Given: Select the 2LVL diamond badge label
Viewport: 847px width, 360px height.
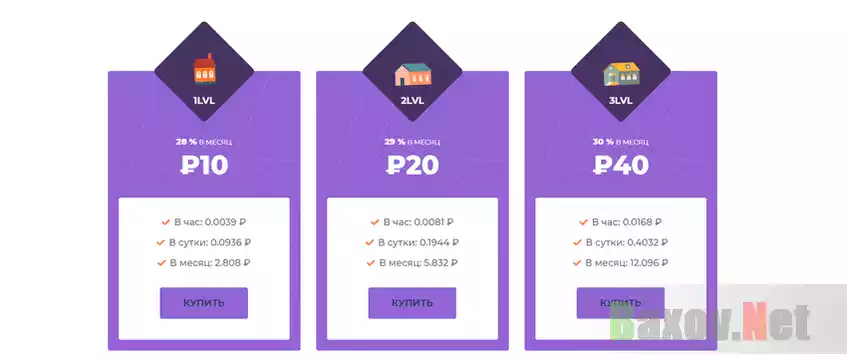Looking at the screenshot, I should (x=412, y=101).
